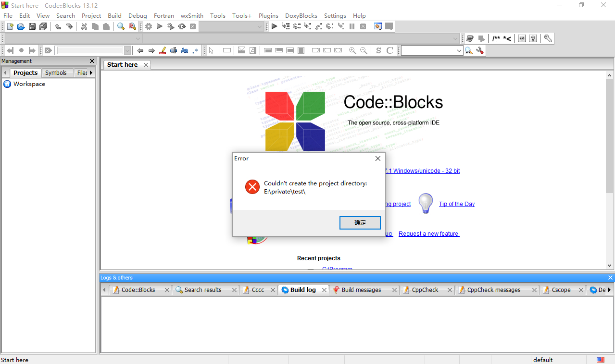Viewport: 615px width, 364px height.
Task: Click the Save all files icon
Action: pos(43,26)
